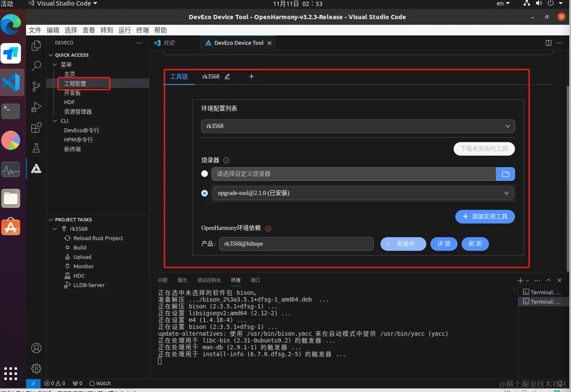Open the Explorer view in activity bar
Image resolution: width=571 pixels, height=392 pixels.
pos(36,46)
